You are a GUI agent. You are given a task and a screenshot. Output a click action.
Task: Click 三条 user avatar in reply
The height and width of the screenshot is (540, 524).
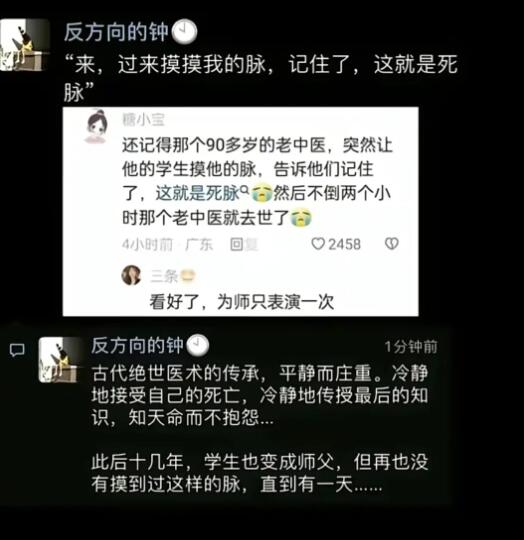coord(132,275)
